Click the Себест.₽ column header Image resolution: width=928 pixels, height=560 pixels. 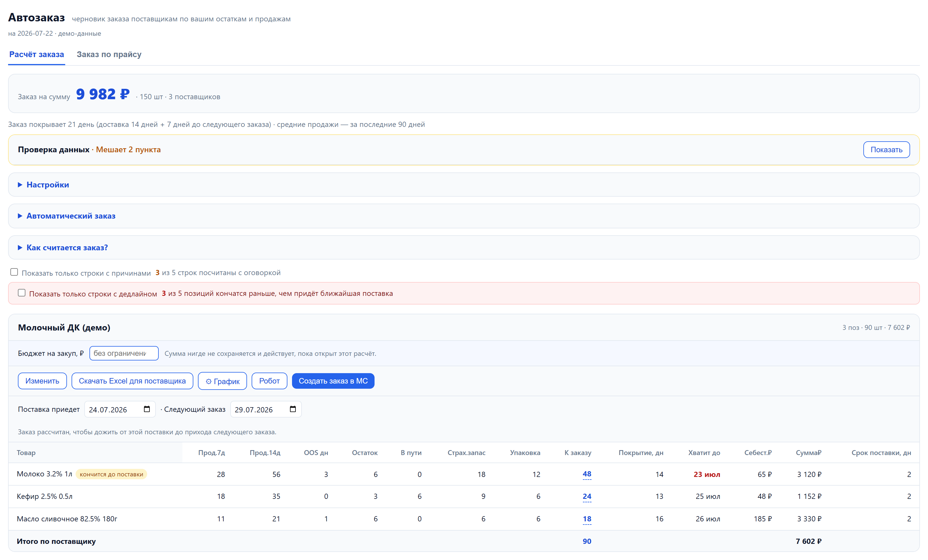pos(758,452)
